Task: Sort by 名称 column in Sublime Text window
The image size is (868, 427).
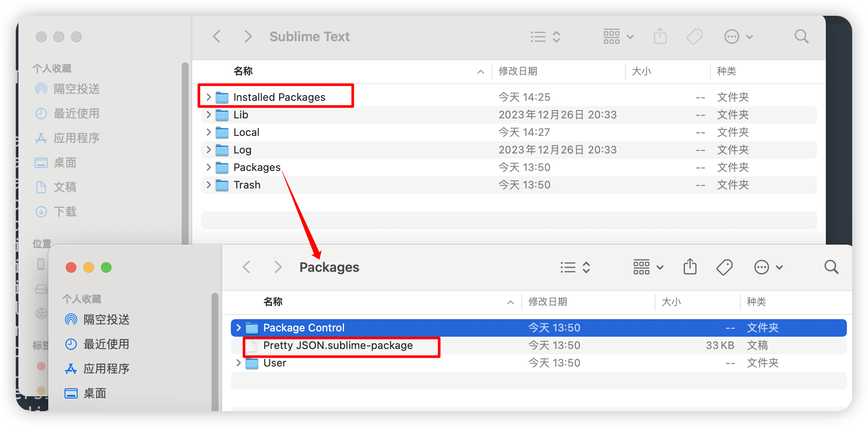Action: 243,71
